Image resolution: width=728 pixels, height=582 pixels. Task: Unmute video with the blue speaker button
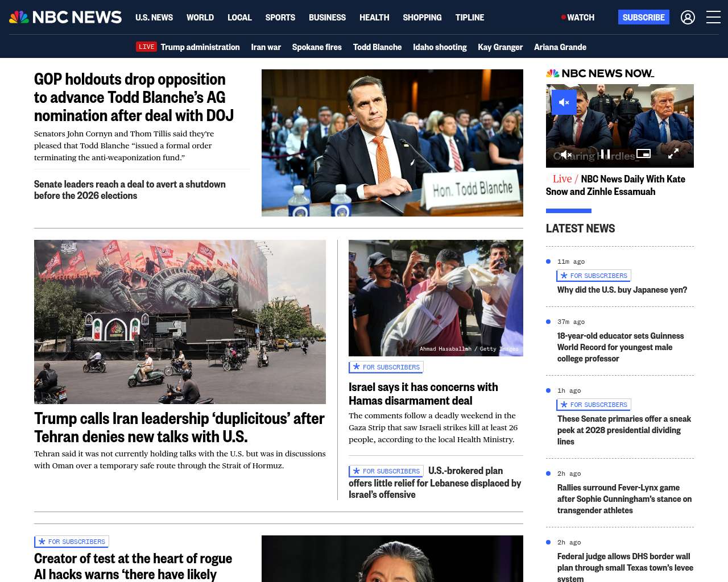pos(564,102)
